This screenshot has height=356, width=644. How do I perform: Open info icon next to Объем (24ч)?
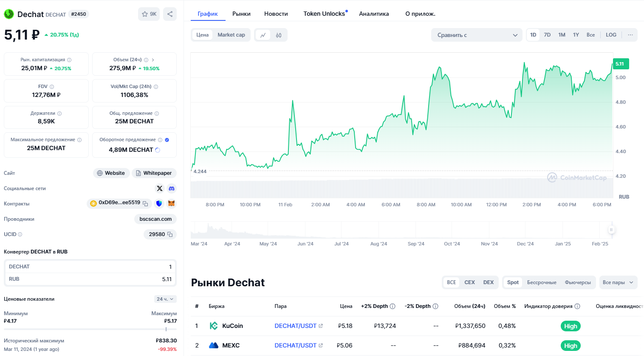(146, 60)
